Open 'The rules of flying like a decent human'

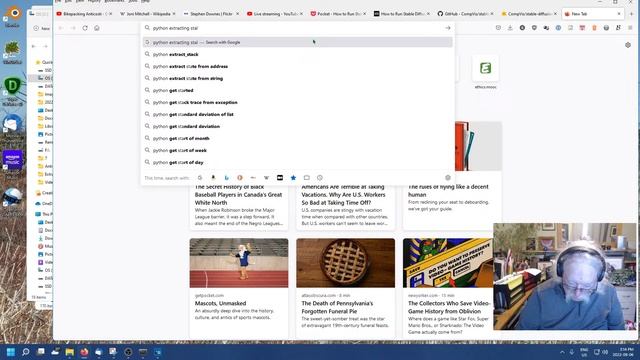tap(448, 191)
